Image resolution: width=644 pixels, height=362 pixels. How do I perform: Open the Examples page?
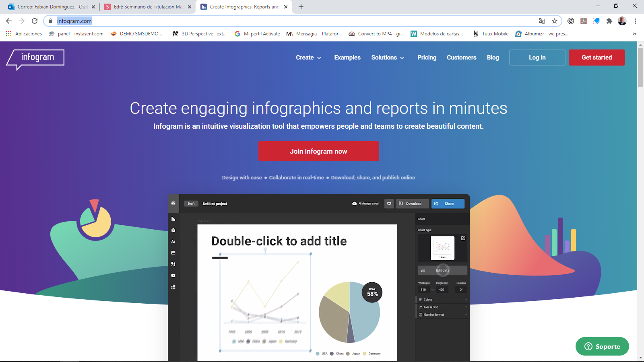pyautogui.click(x=347, y=58)
